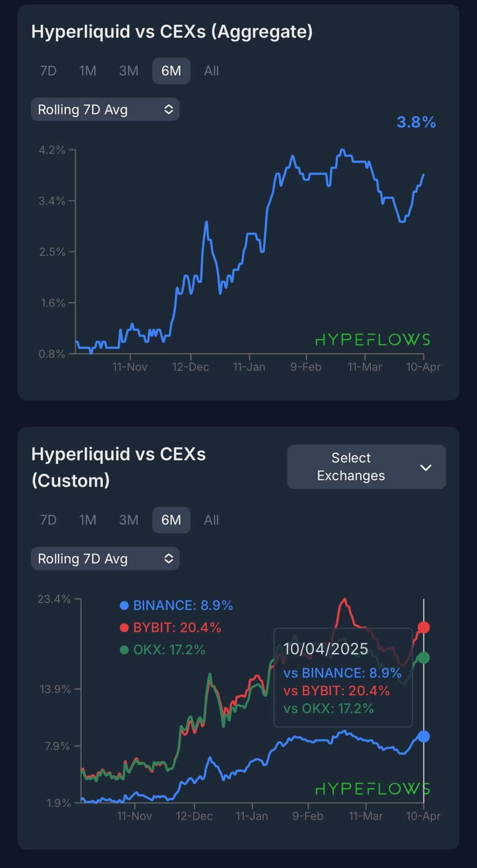Click the red Bybit endpoint marker on chart
Viewport: 477px width, 868px height.
[424, 627]
